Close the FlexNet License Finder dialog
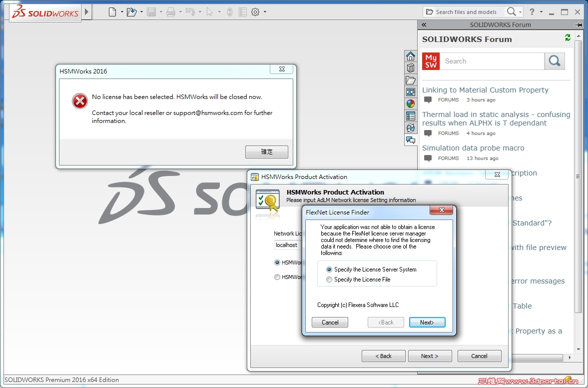The image size is (588, 388). [x=442, y=210]
